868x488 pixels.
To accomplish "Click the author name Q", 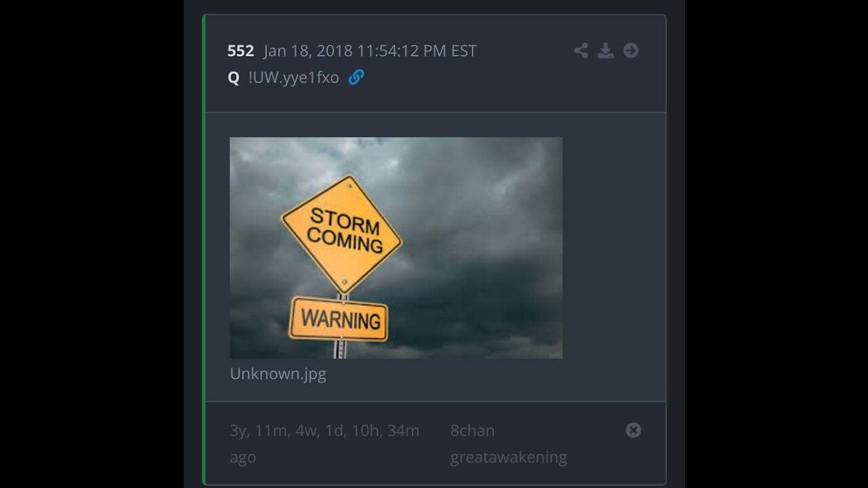I will [x=233, y=78].
